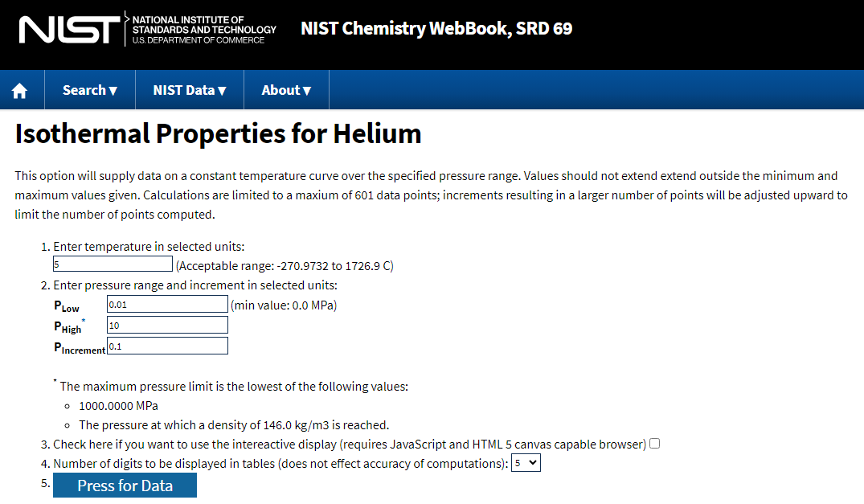Click the density 146.0 kg/m3 bullet text
864x504 pixels.
234,424
